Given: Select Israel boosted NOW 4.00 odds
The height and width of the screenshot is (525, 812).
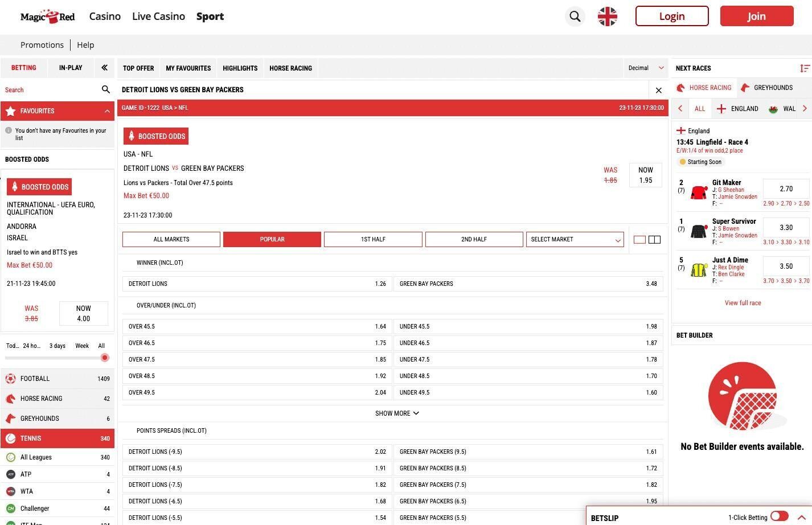Looking at the screenshot, I should click(84, 314).
